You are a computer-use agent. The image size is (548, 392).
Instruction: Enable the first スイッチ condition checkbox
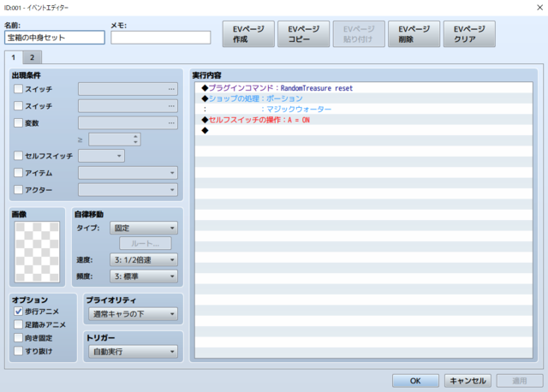click(18, 89)
